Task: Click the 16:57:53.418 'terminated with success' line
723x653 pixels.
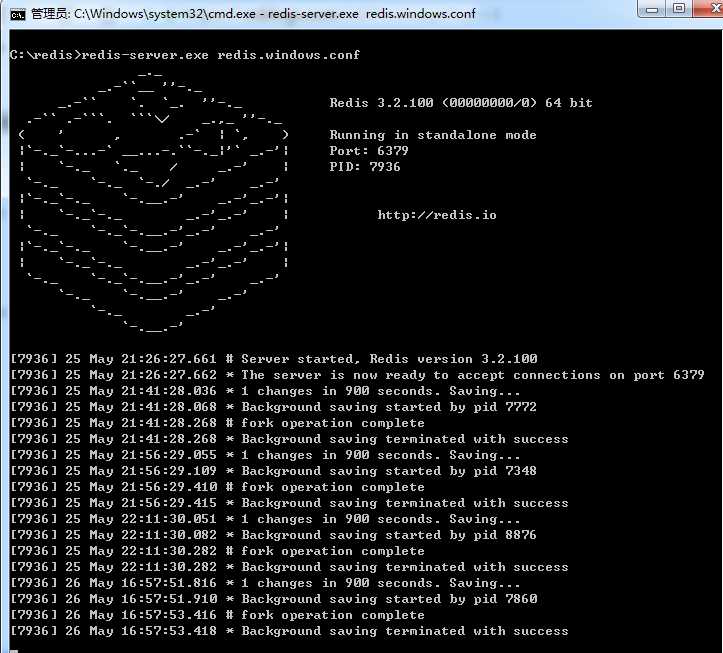Action: (x=289, y=631)
